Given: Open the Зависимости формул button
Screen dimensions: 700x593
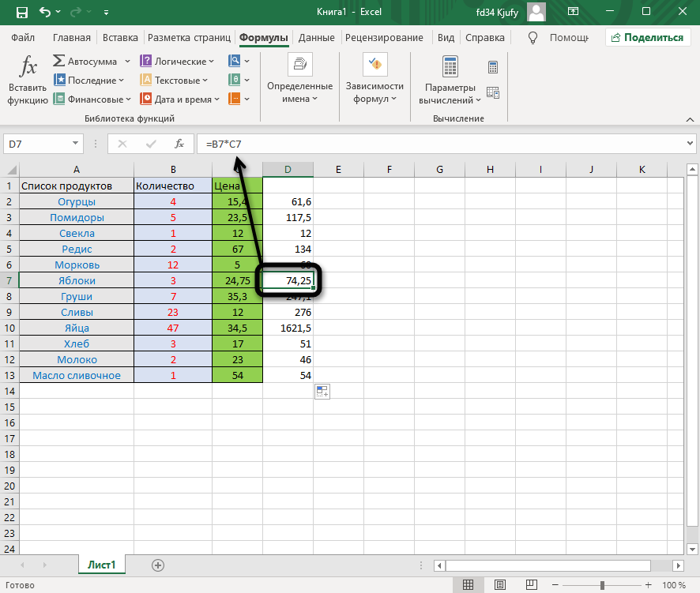Looking at the screenshot, I should (x=374, y=81).
